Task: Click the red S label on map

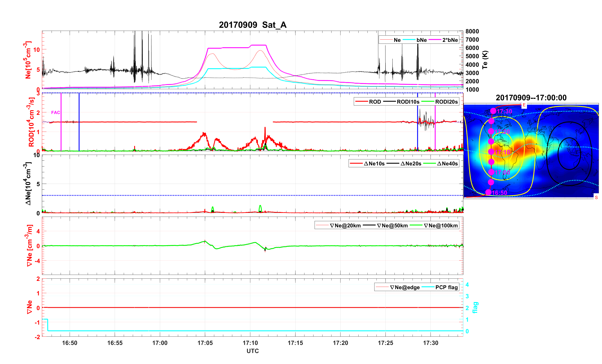Action: 596,197
